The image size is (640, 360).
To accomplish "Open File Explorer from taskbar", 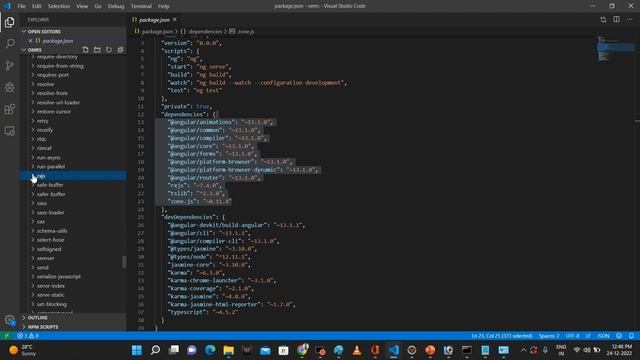I will click(229, 350).
